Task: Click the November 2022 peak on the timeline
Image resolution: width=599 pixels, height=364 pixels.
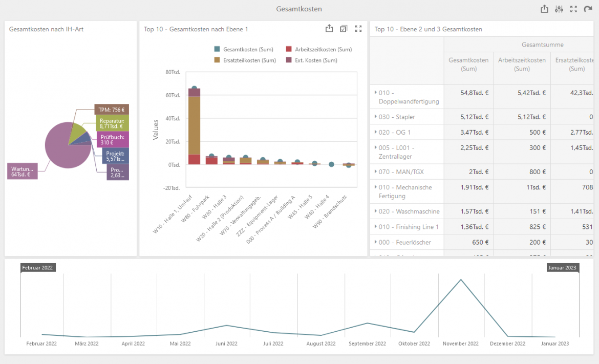Action: [460, 279]
